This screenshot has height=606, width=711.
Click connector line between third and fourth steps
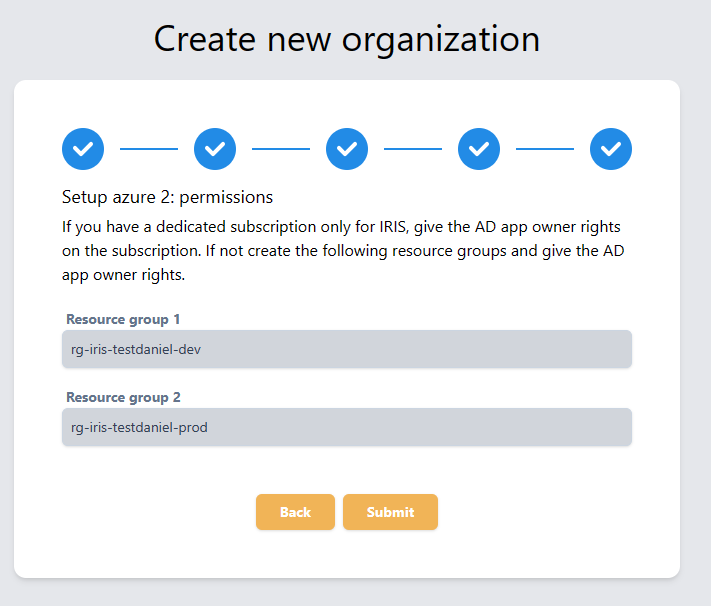[413, 149]
